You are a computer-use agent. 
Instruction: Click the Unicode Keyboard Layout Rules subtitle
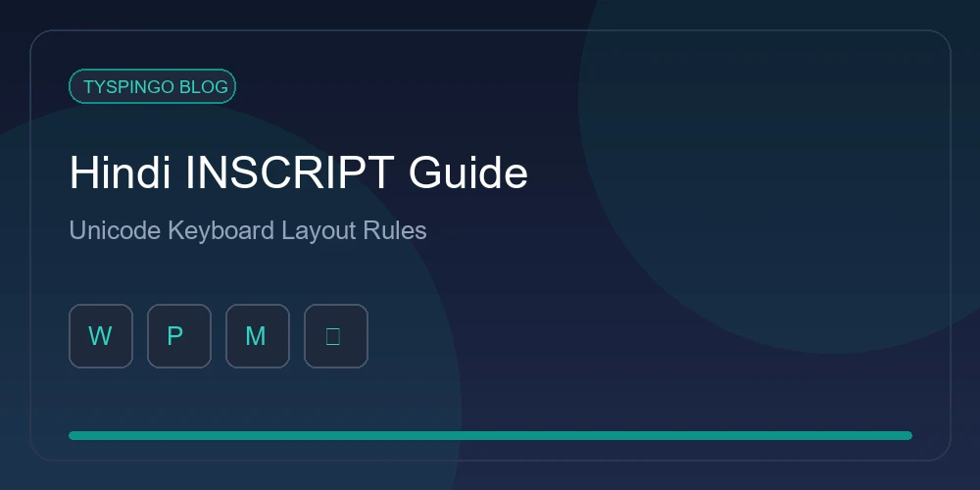[248, 230]
